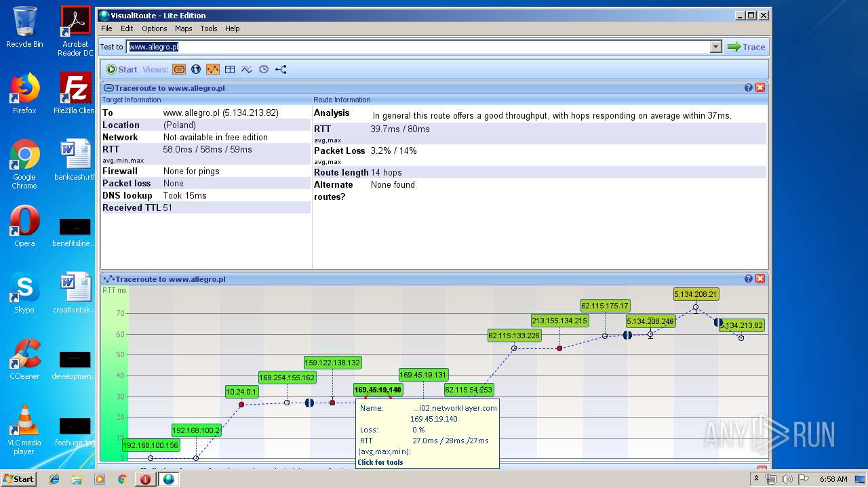868x488 pixels.
Task: Open the clock history view icon
Action: coord(264,69)
